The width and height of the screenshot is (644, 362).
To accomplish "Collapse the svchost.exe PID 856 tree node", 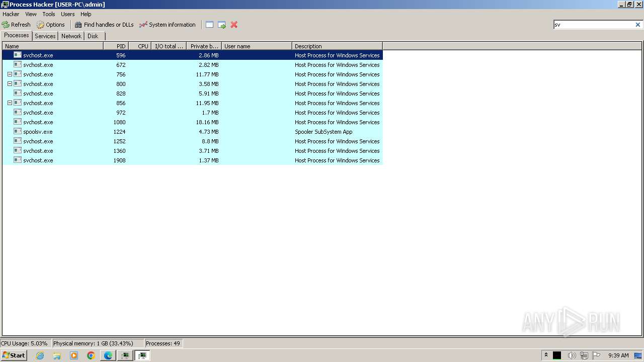I will click(10, 103).
